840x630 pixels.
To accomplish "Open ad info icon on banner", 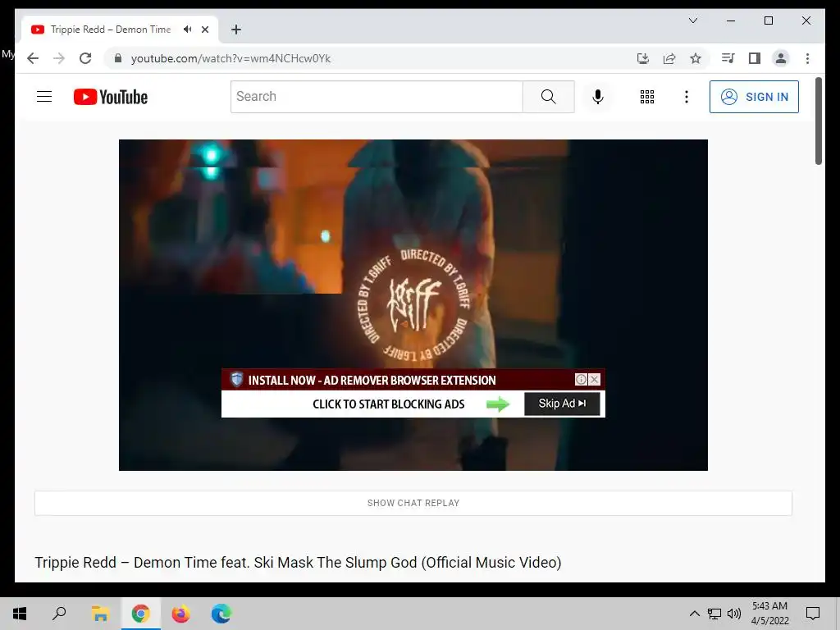I will click(581, 379).
